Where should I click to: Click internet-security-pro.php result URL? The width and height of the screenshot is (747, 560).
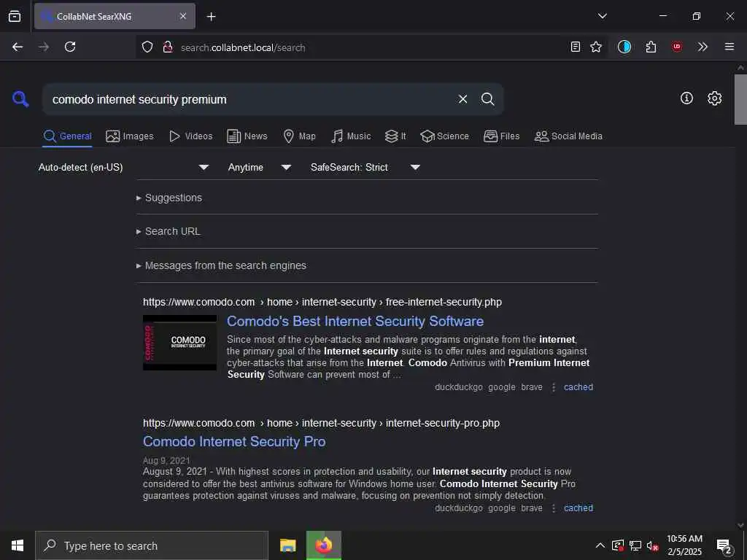tap(321, 423)
